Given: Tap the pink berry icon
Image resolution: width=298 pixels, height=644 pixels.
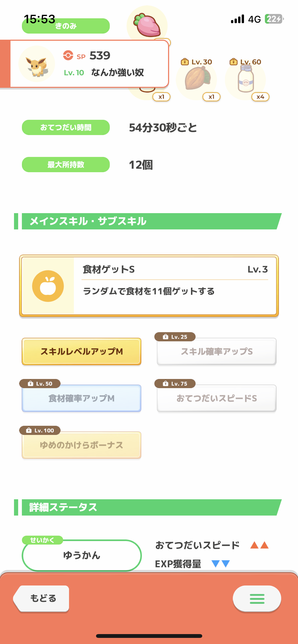Looking at the screenshot, I should pyautogui.click(x=147, y=25).
